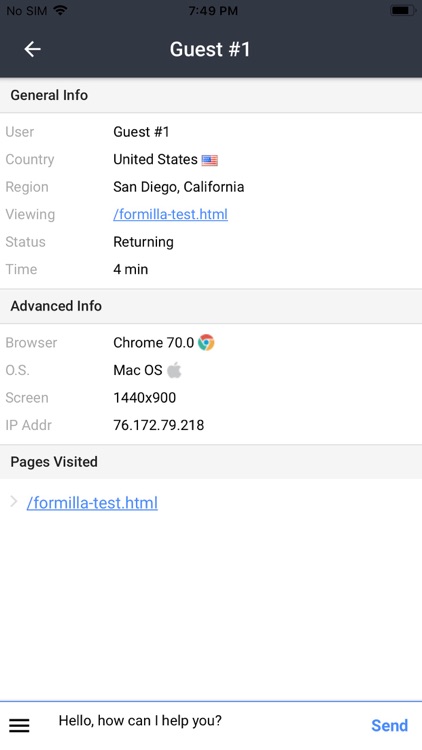Select the Pages Visited section header
The width and height of the screenshot is (422, 750).
211,462
